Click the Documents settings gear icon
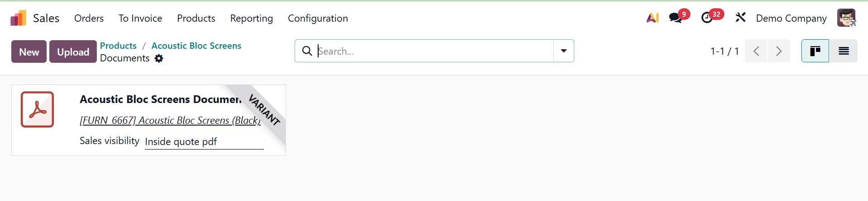Image resolution: width=868 pixels, height=201 pixels. tap(159, 58)
